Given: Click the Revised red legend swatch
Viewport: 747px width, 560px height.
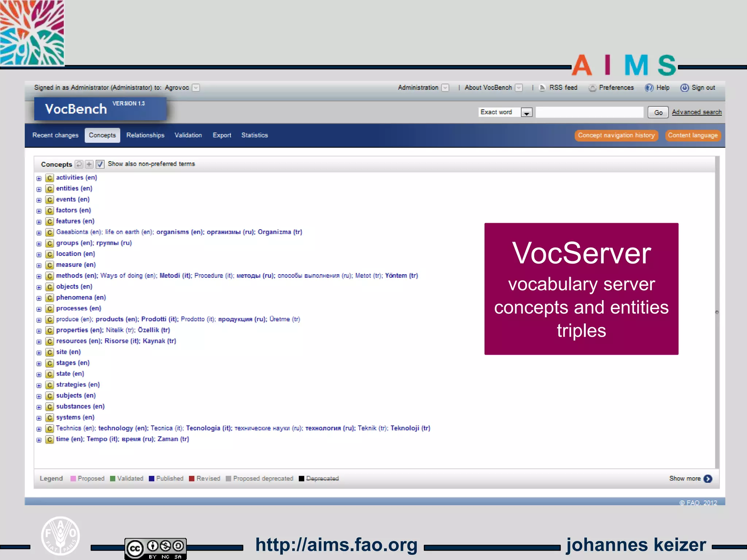Looking at the screenshot, I should point(192,479).
